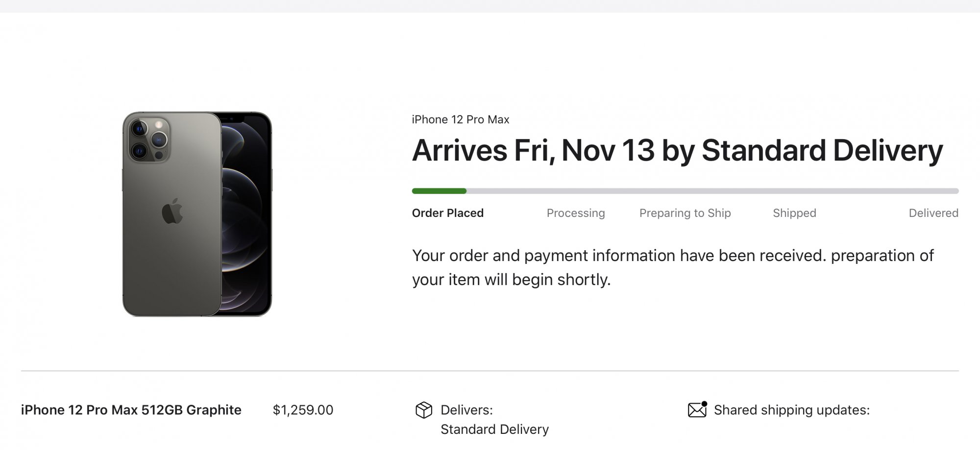Select the Order Placed status step
Viewport: 980px width, 450px height.
click(447, 213)
